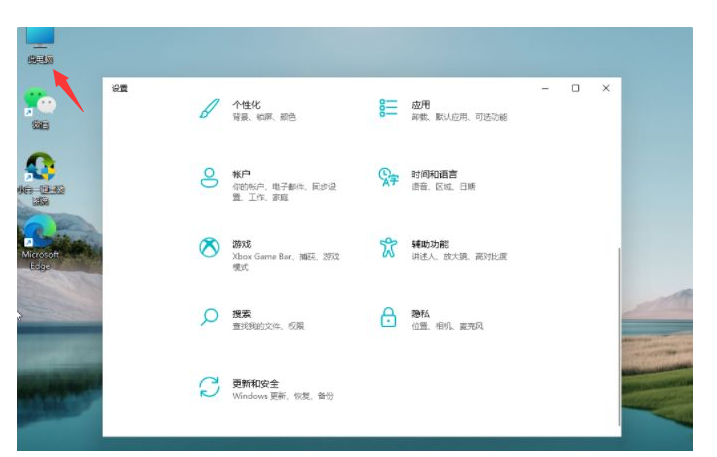This screenshot has height=457, width=717.
Task: Click the Accounts person icon
Action: click(x=209, y=178)
